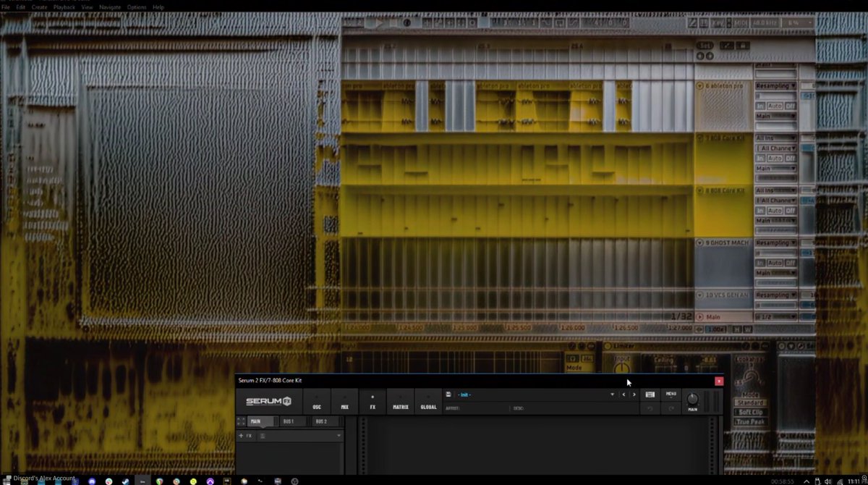The image size is (868, 485).
Task: Go to the next Serum preset arrow
Action: (634, 395)
